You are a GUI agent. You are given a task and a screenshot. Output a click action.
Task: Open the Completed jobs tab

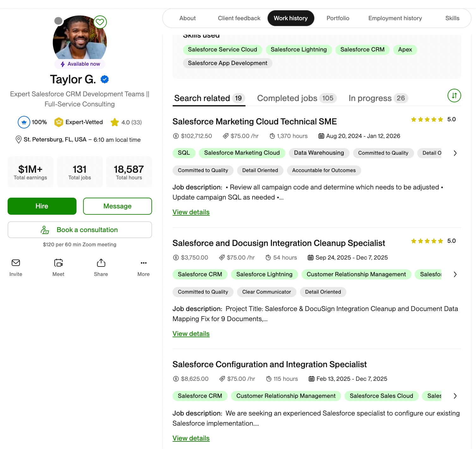pos(296,98)
